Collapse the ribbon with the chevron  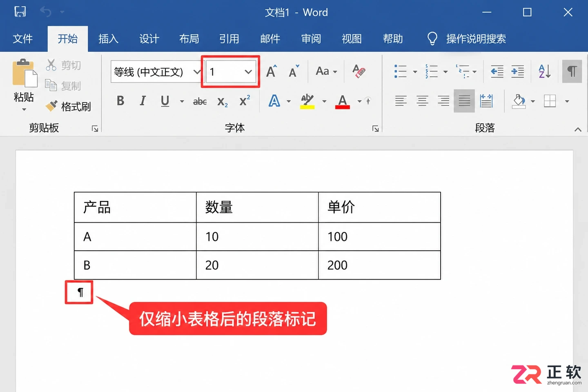(578, 129)
